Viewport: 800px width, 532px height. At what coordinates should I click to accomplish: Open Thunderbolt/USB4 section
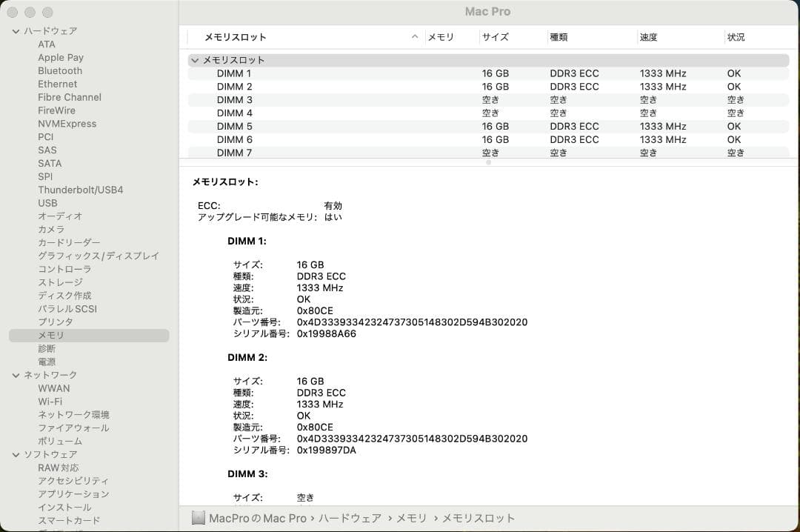[81, 190]
